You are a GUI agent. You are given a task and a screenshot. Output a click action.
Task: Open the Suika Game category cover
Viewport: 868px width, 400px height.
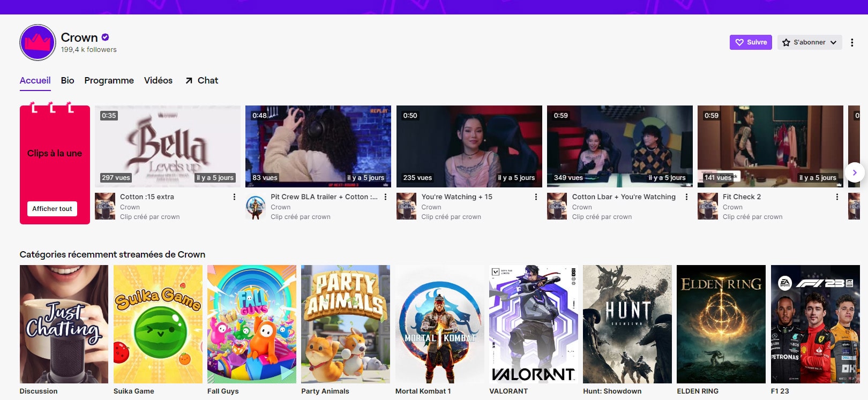pos(158,324)
